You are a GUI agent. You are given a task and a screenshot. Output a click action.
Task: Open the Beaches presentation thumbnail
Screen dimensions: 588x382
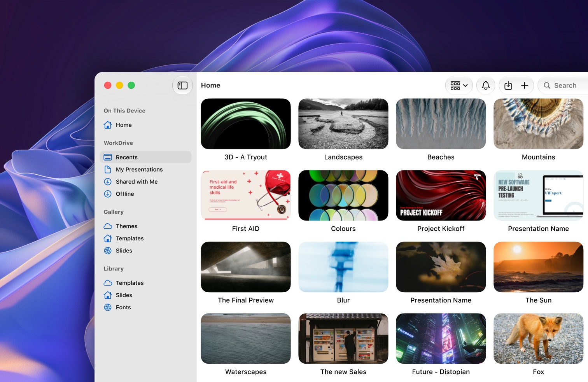tap(441, 124)
